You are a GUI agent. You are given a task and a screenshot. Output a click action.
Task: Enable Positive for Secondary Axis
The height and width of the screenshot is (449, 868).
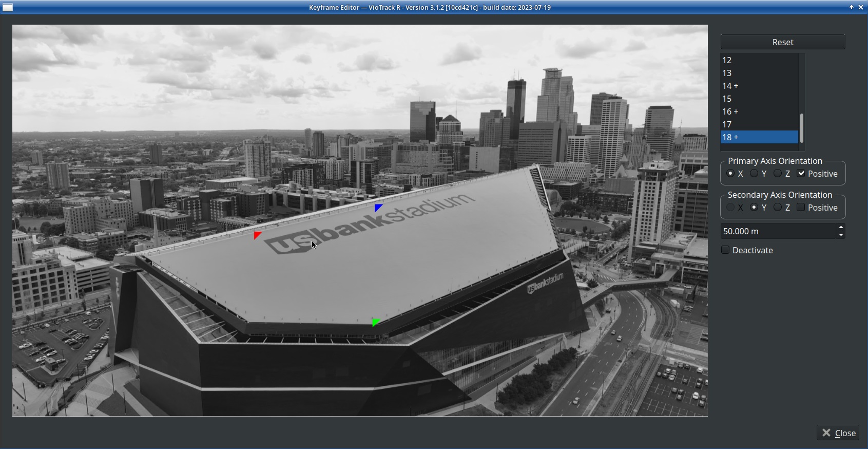pyautogui.click(x=801, y=208)
